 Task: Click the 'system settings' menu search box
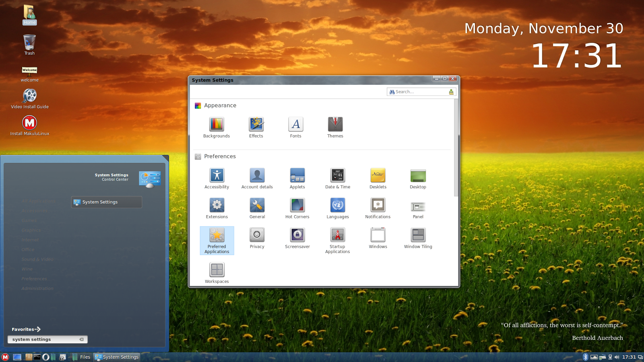click(x=47, y=339)
